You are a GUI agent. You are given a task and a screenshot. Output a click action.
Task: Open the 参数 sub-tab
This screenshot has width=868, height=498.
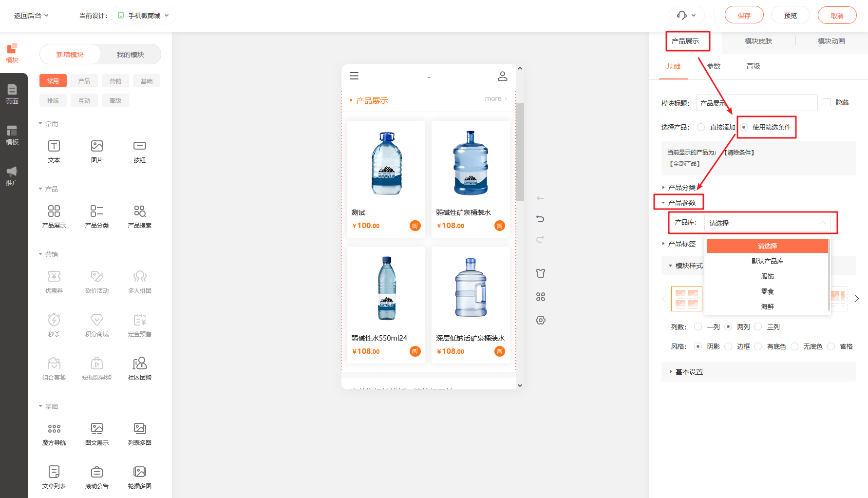[x=714, y=66]
